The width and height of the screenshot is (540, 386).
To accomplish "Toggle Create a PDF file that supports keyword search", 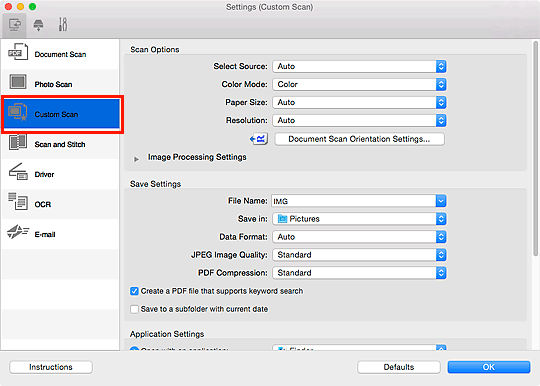I will [x=134, y=291].
